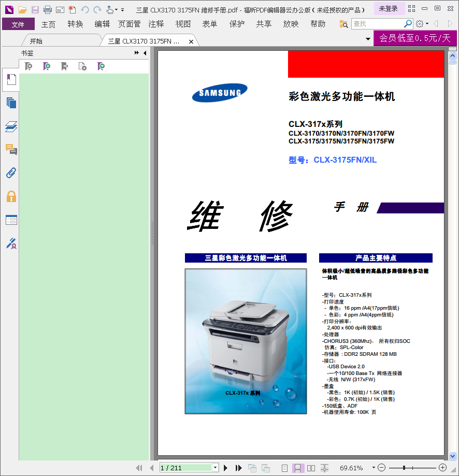Zoom in with the plus button
Viewport: 459px width, 476px height.
442,468
